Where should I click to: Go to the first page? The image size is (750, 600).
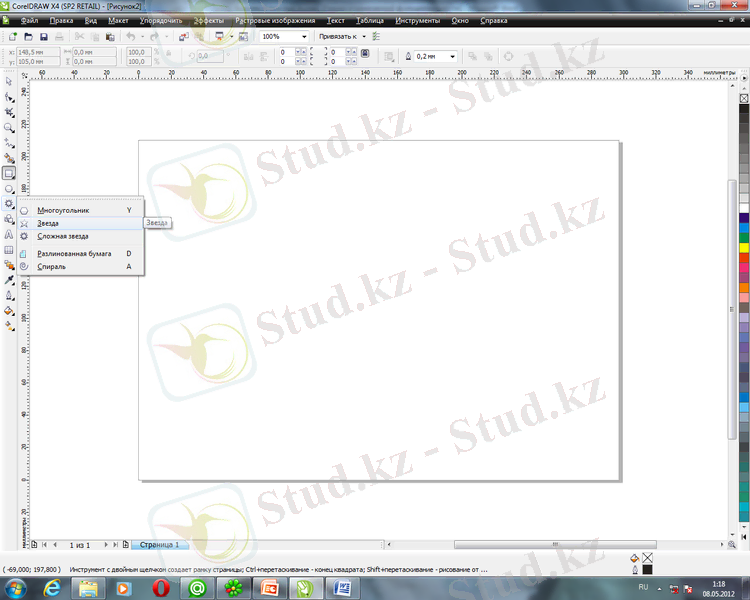coord(44,544)
